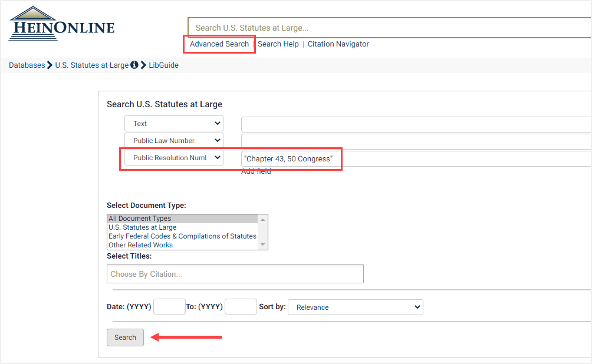The height and width of the screenshot is (364, 592).
Task: Click the Search button
Action: (x=126, y=337)
